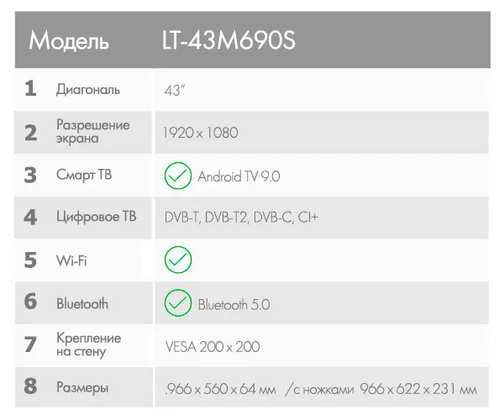Click the Цифровое ТВ row label
504x420 pixels.
pyautogui.click(x=96, y=217)
